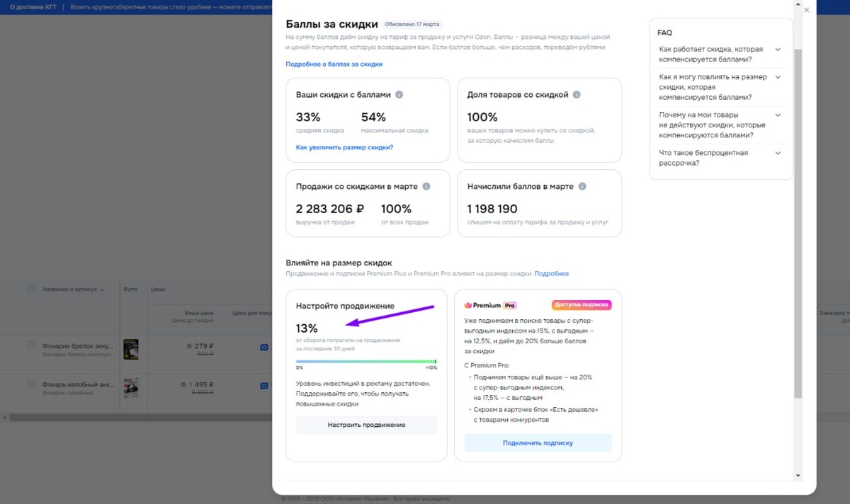Open info icon next to Доля товаров со скидкой

point(577,95)
